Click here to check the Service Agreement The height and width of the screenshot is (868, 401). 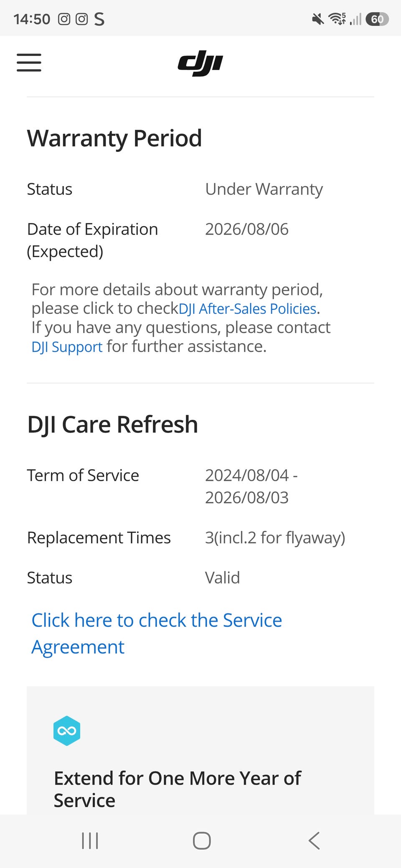click(x=157, y=633)
